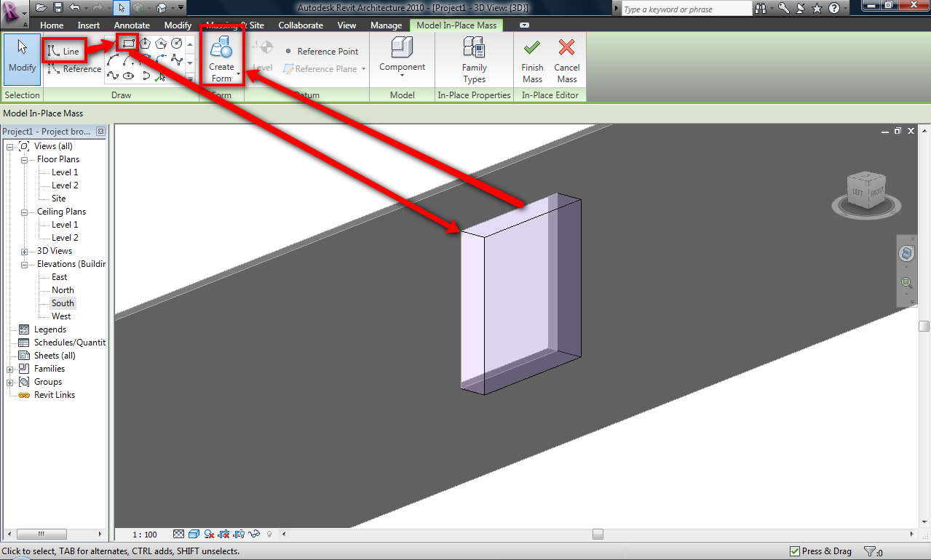The height and width of the screenshot is (560, 931).
Task: Choose the Line draw tool
Action: pyautogui.click(x=64, y=51)
